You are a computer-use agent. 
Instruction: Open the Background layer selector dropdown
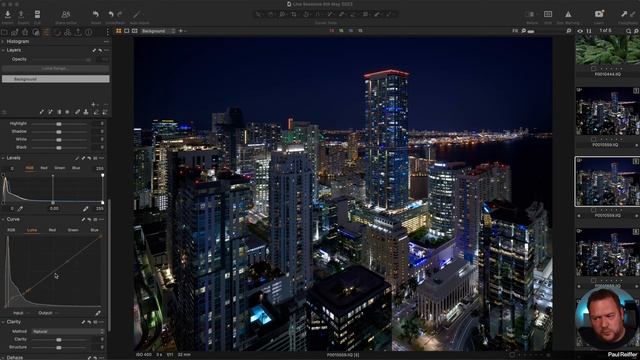(x=158, y=31)
